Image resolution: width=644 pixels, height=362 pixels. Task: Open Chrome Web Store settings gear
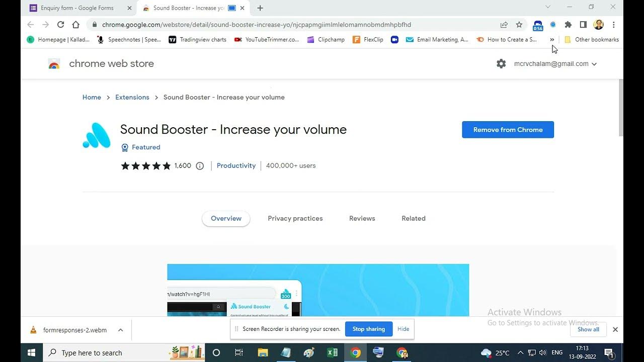501,64
